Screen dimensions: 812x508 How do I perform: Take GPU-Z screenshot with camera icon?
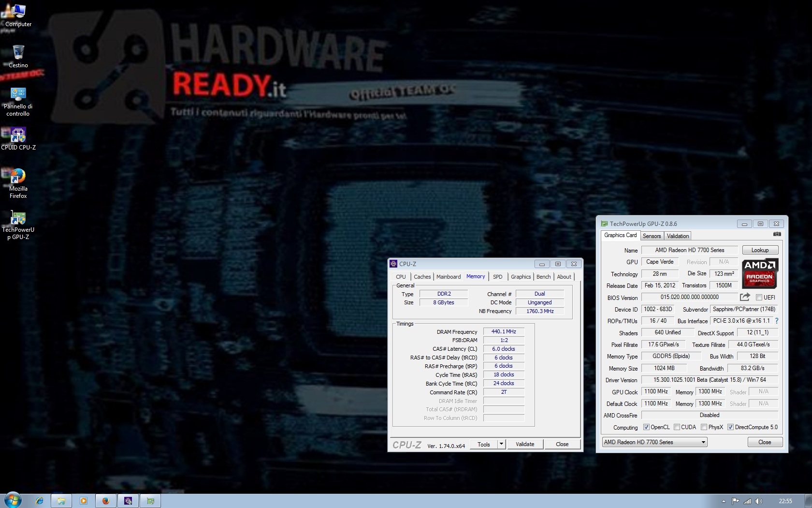(x=777, y=234)
